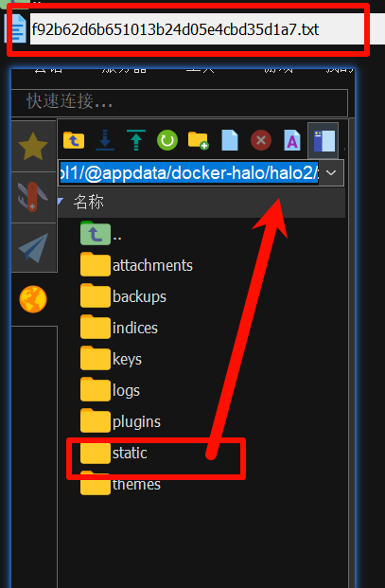This screenshot has width=385, height=588.
Task: Download selected files with the down-arrow icon
Action: click(x=105, y=140)
